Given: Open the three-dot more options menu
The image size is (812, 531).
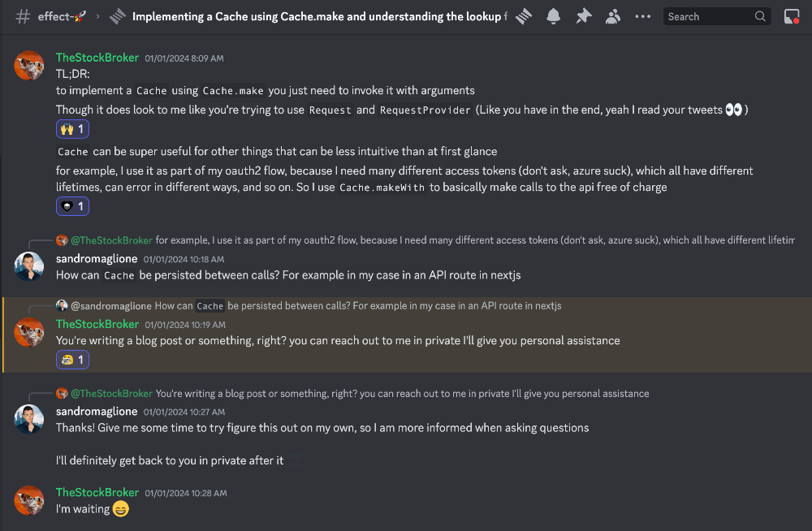Looking at the screenshot, I should click(x=642, y=16).
